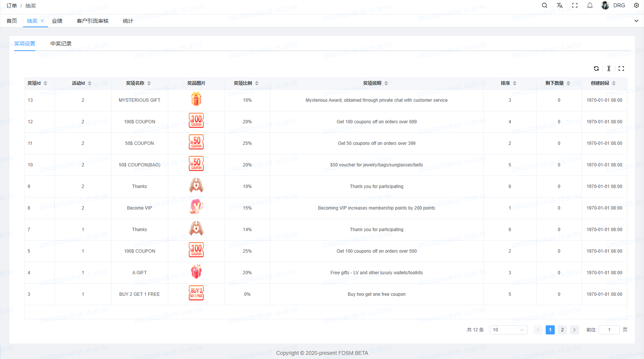Open the 客户引流审核 tab
Screen dimensions: 644x359
93,21
